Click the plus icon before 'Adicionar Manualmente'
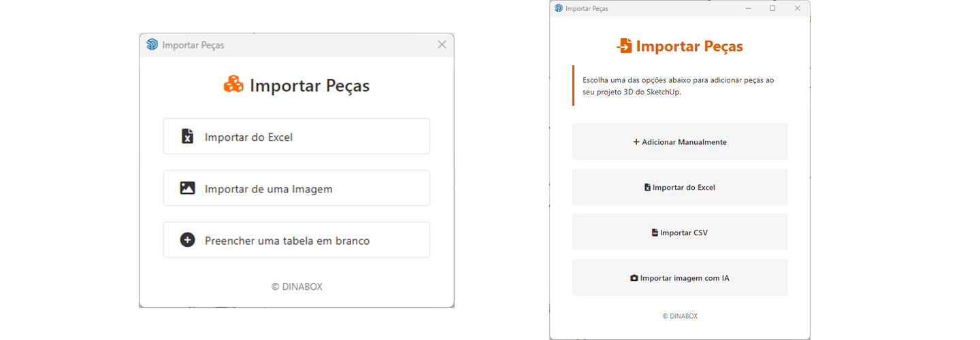Image resolution: width=980 pixels, height=340 pixels. (636, 142)
